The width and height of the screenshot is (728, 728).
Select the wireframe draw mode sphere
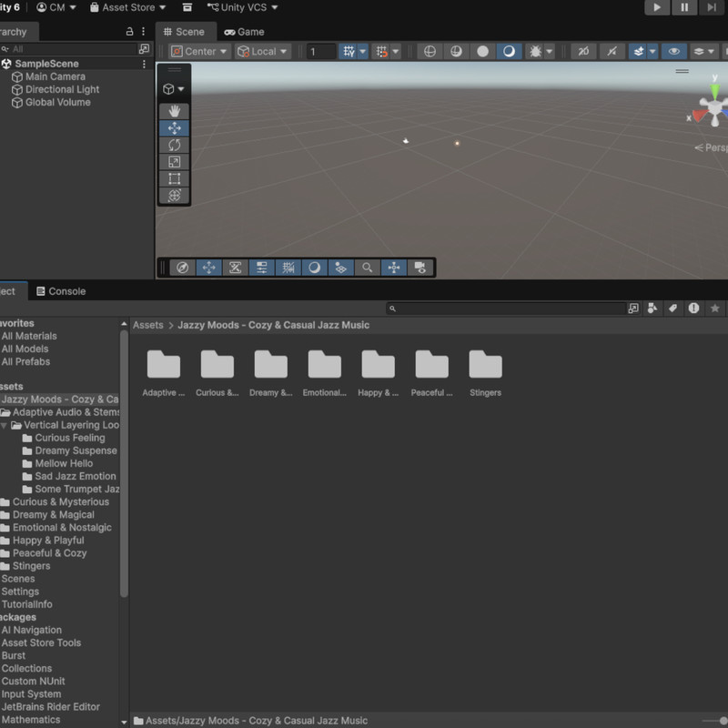tap(430, 52)
